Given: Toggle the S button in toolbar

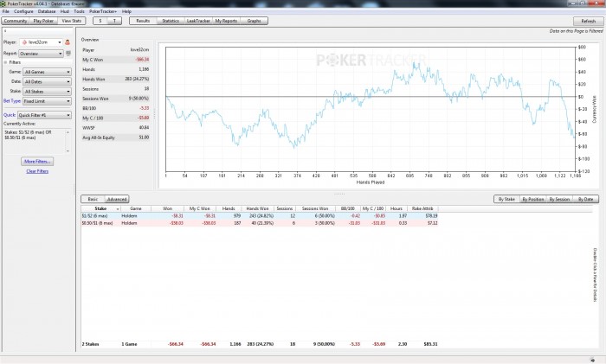Looking at the screenshot, I should point(100,21).
